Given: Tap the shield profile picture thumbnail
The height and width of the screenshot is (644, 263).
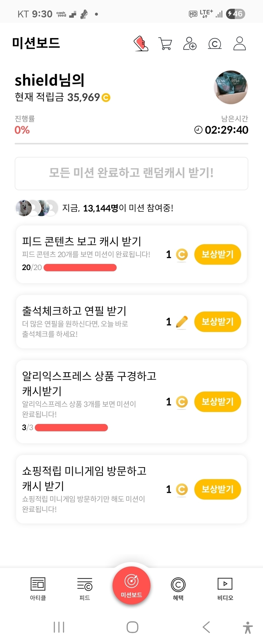Looking at the screenshot, I should [231, 87].
